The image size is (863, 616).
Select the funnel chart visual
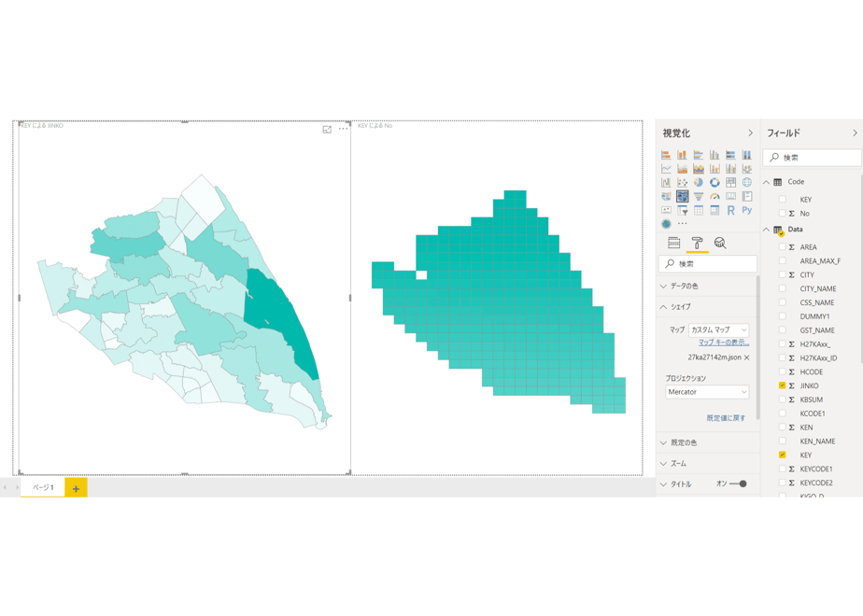tap(699, 196)
